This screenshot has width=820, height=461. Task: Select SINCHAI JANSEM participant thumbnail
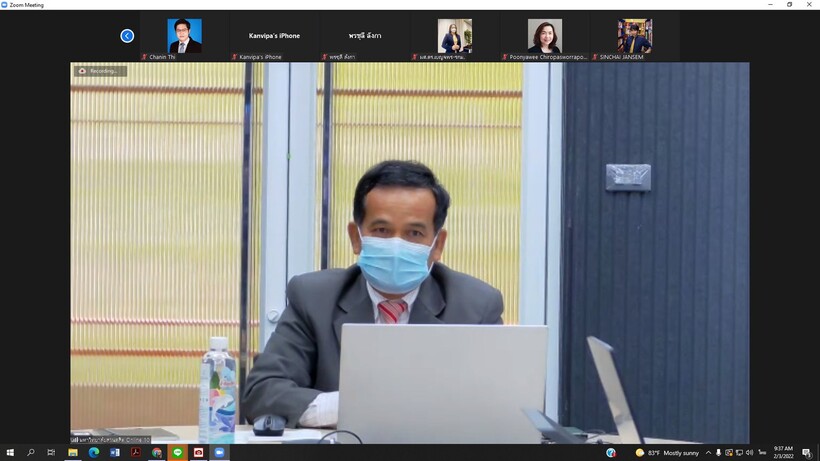(x=634, y=36)
